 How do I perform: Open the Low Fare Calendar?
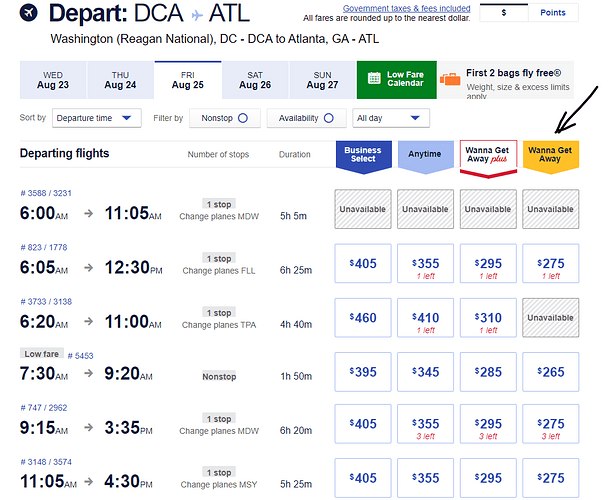[x=396, y=79]
